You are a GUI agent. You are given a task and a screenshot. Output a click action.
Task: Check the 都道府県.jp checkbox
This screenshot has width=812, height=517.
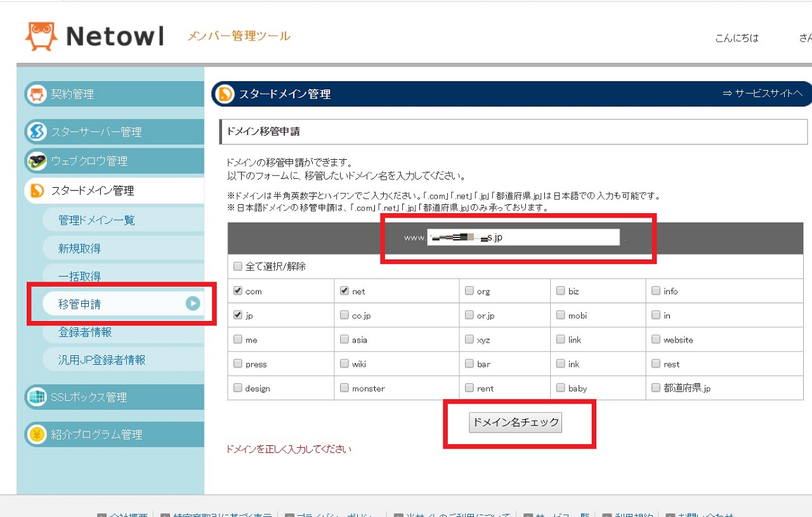pos(656,388)
